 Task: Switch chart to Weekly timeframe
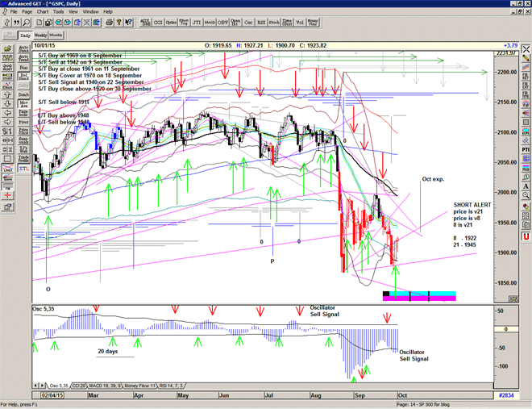point(40,36)
